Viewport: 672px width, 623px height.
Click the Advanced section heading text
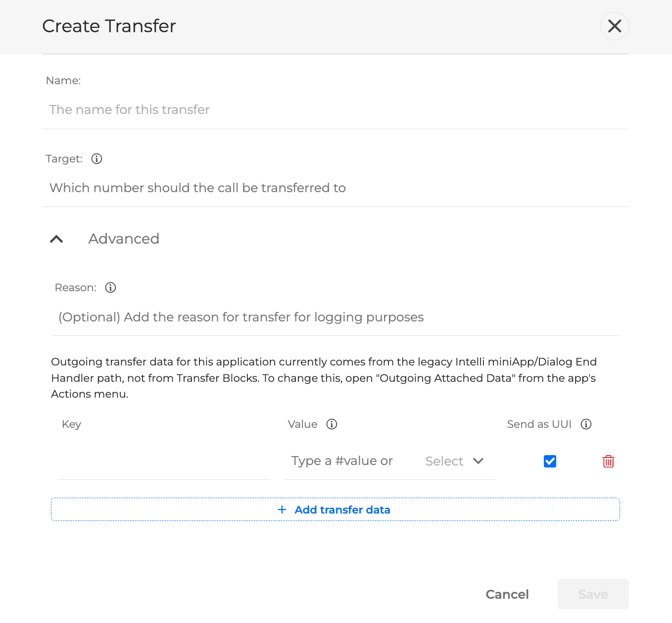coord(124,239)
